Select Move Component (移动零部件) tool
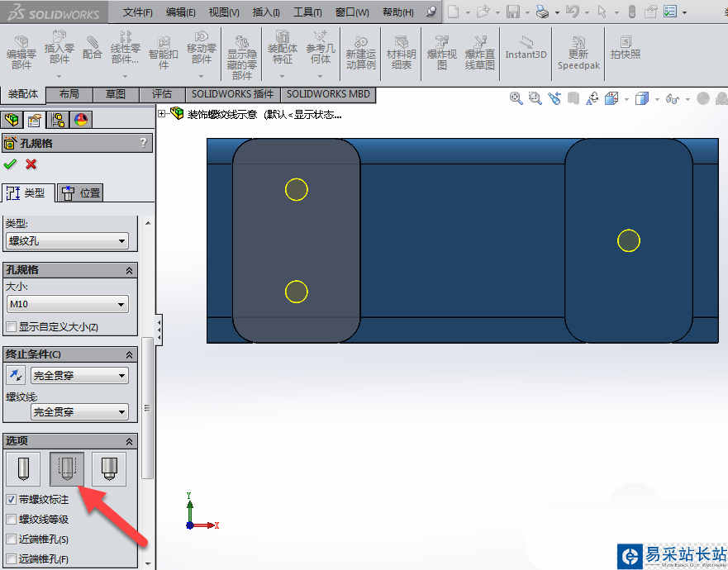Image resolution: width=728 pixels, height=570 pixels. [x=201, y=47]
